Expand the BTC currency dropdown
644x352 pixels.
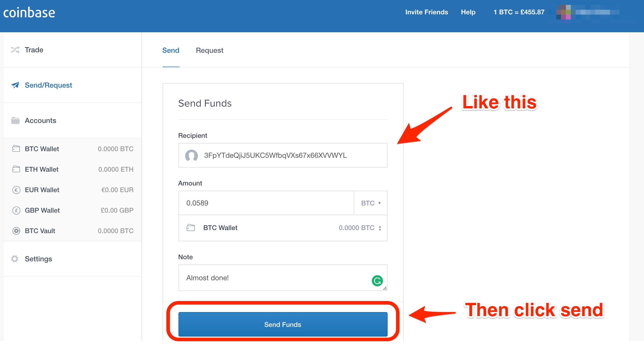tap(369, 203)
